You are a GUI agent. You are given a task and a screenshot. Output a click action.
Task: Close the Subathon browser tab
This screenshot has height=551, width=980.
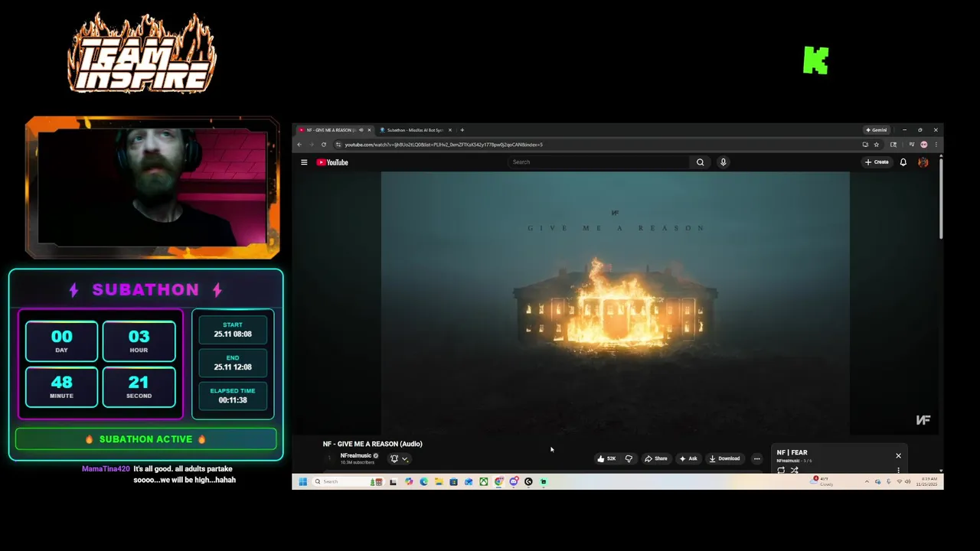pos(450,130)
